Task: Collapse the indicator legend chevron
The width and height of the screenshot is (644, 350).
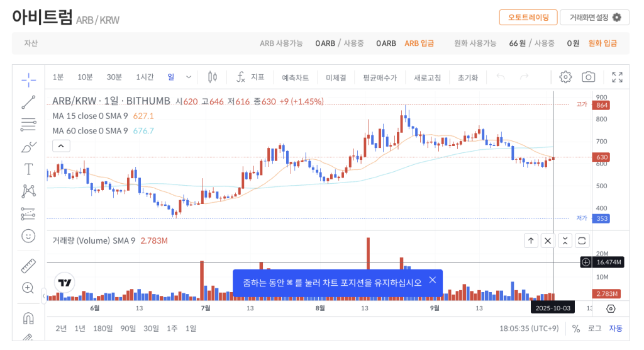Action: [61, 146]
